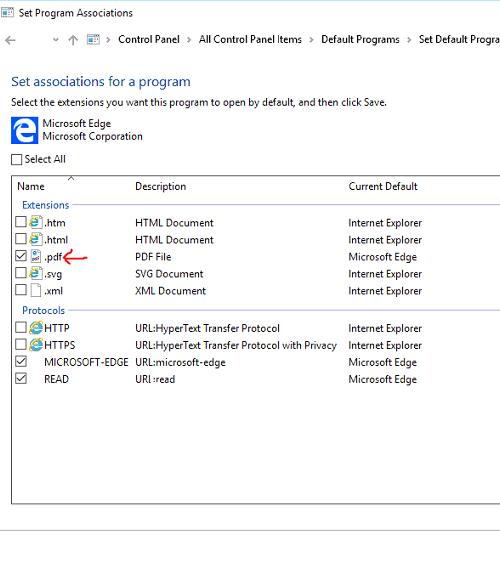Click the .pdf file type icon

point(36,256)
